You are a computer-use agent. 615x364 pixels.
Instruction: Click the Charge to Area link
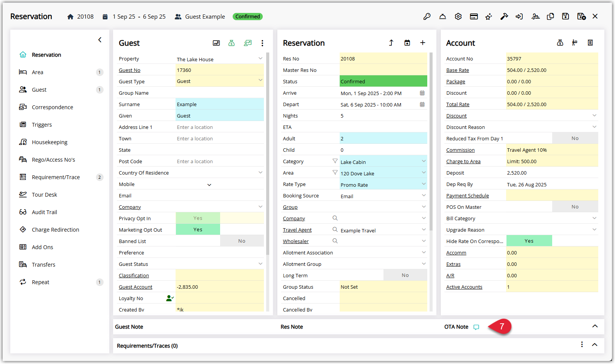(463, 161)
